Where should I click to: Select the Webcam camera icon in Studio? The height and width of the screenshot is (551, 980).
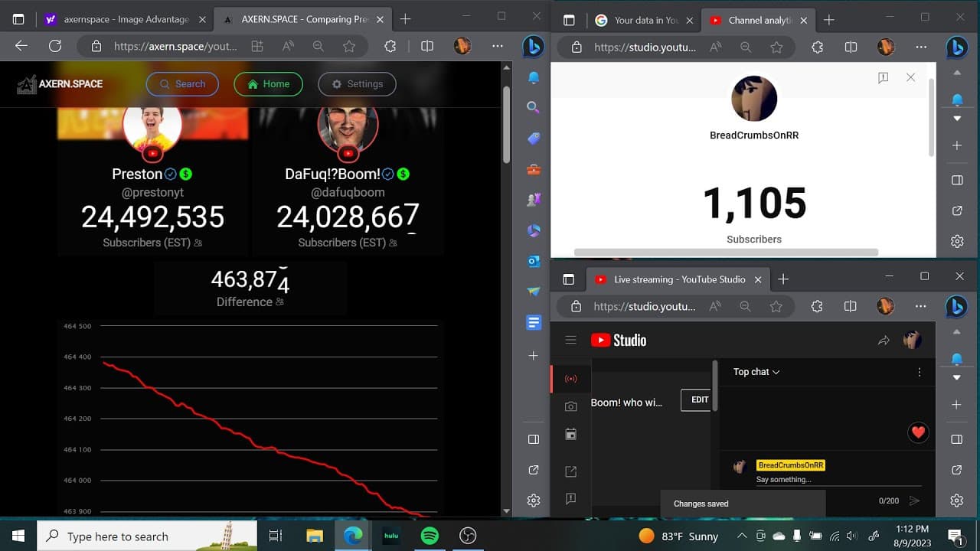(x=570, y=406)
